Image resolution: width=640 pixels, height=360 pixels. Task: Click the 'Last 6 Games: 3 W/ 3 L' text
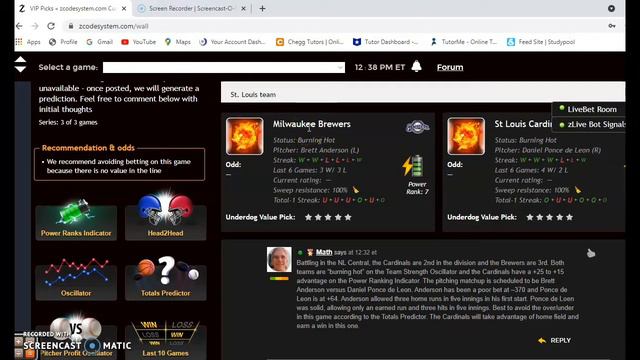[310, 170]
